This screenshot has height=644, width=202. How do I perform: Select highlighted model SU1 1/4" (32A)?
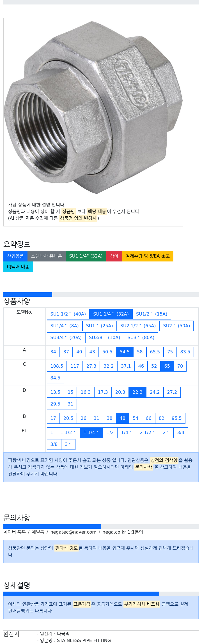click(x=111, y=314)
